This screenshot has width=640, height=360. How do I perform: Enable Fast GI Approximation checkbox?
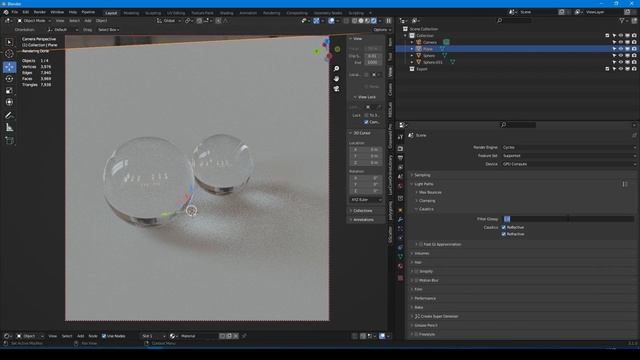421,244
